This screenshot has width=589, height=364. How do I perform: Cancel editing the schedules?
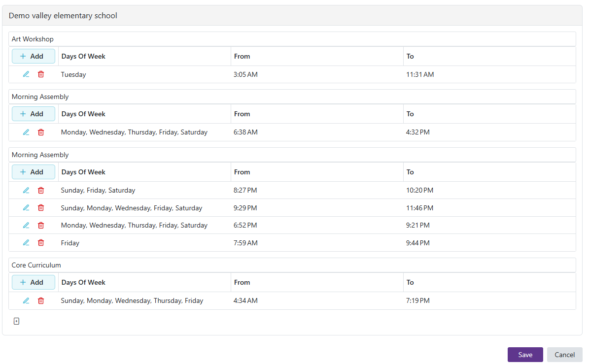coord(564,355)
